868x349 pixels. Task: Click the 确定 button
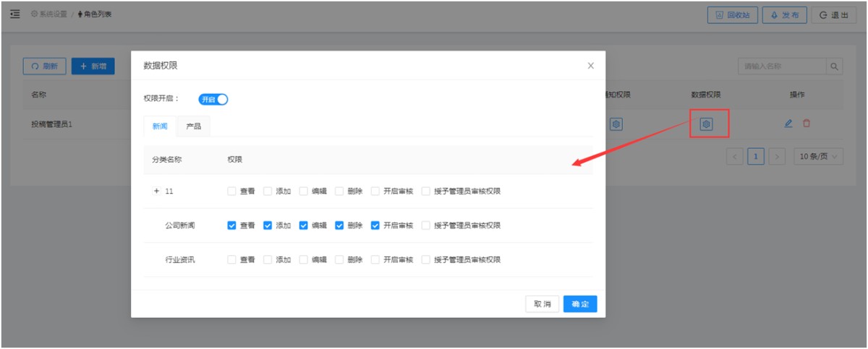point(580,304)
